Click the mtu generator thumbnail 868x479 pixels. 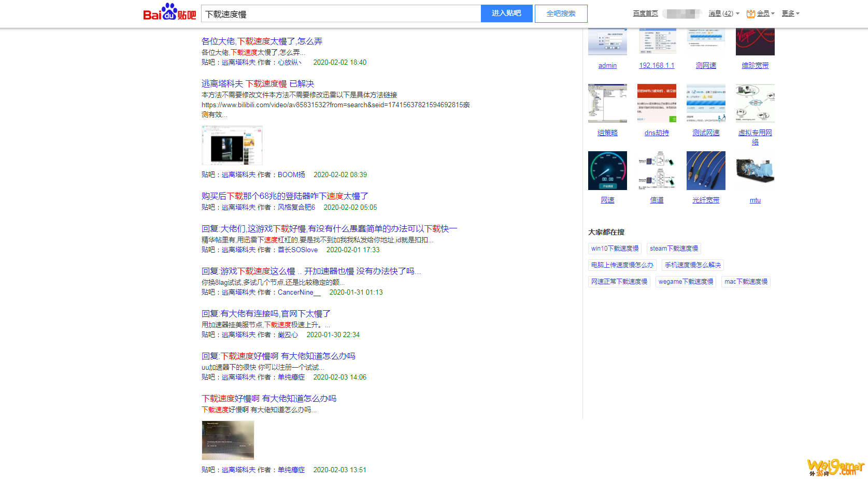tap(755, 170)
